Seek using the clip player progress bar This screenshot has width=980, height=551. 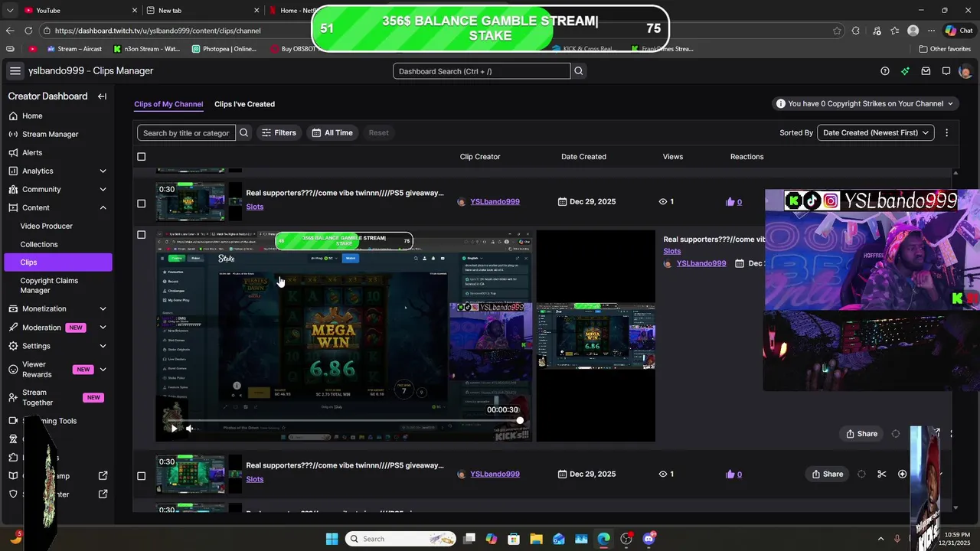click(x=344, y=421)
